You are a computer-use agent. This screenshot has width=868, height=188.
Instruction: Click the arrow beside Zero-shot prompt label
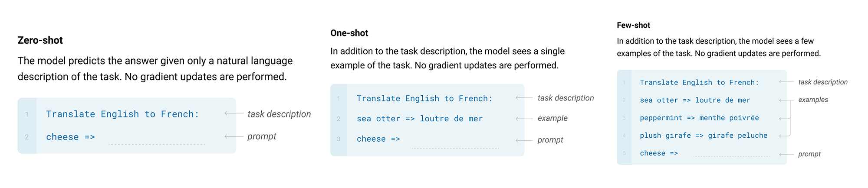pos(233,136)
